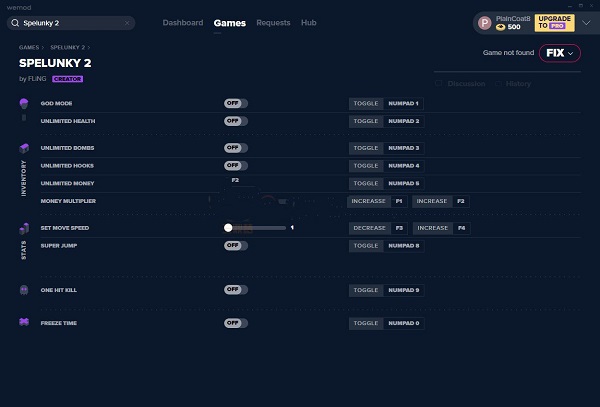The height and width of the screenshot is (407, 600).
Task: Click the Game not found status text
Action: tap(508, 53)
